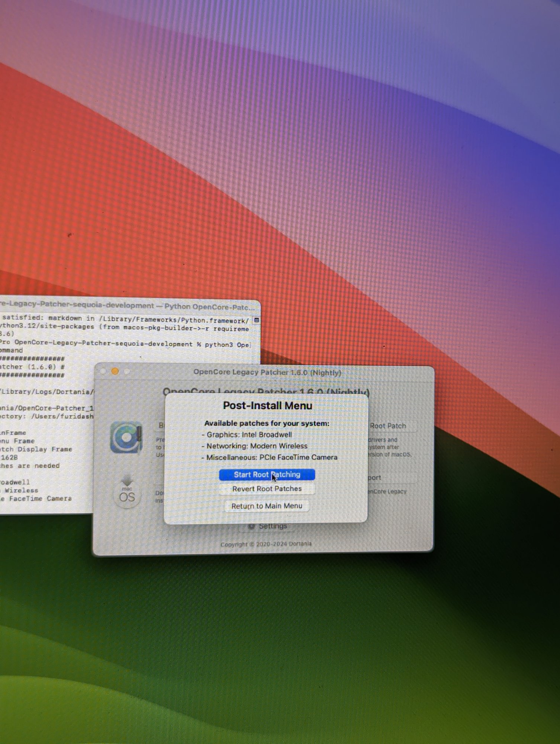This screenshot has height=744, width=560.
Task: Click the OpenCore Legacy Patcher disk logo icon
Action: (x=126, y=437)
